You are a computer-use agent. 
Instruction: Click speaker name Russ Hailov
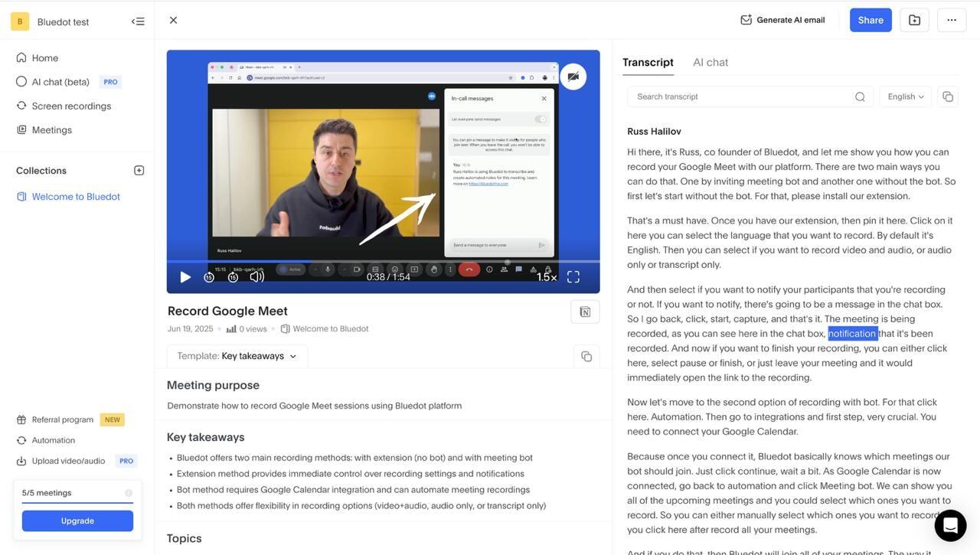point(654,132)
